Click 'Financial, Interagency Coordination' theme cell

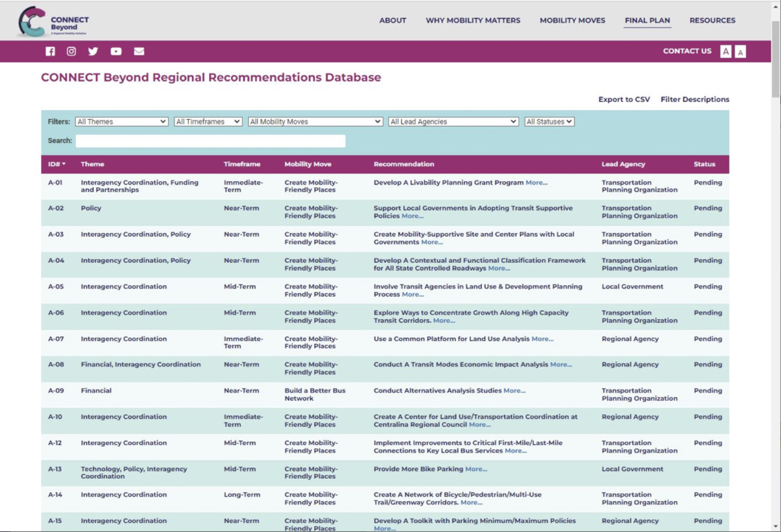[141, 364]
